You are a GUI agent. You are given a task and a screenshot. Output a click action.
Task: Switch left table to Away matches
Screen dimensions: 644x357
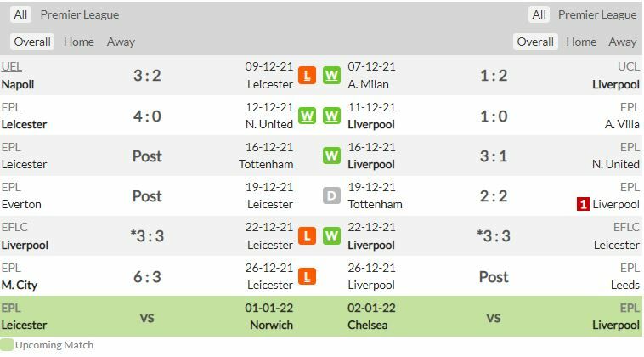tap(121, 42)
